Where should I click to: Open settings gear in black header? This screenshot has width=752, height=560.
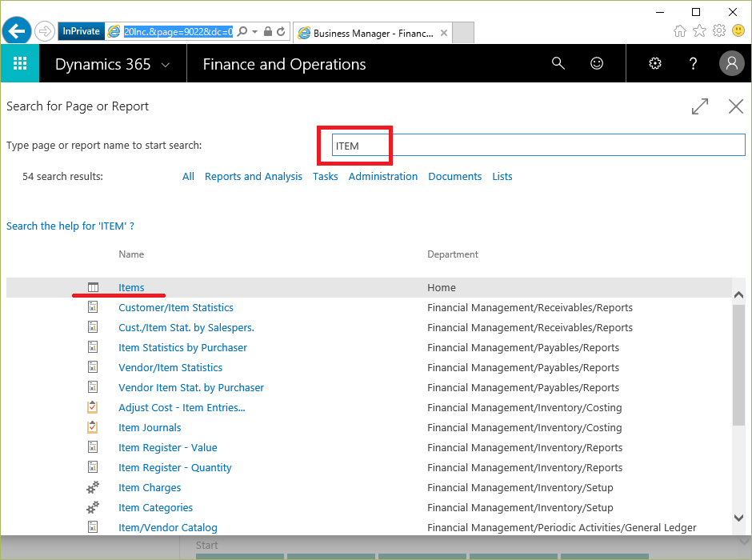click(x=655, y=63)
